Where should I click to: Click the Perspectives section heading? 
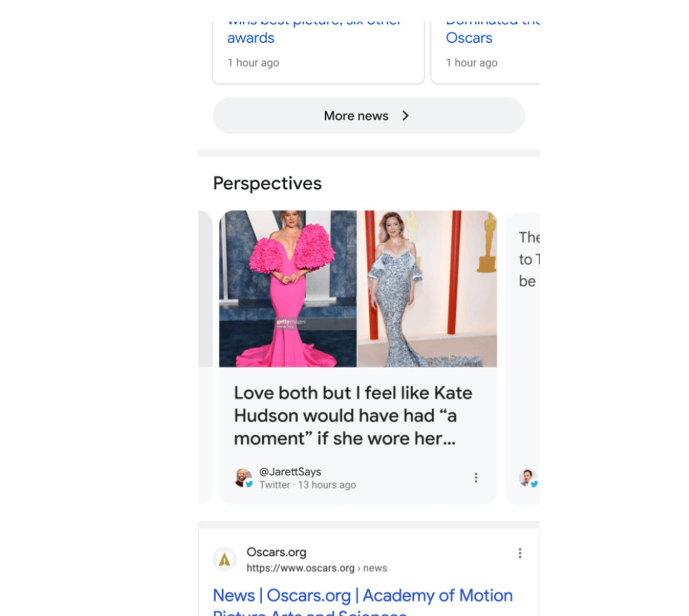(267, 183)
